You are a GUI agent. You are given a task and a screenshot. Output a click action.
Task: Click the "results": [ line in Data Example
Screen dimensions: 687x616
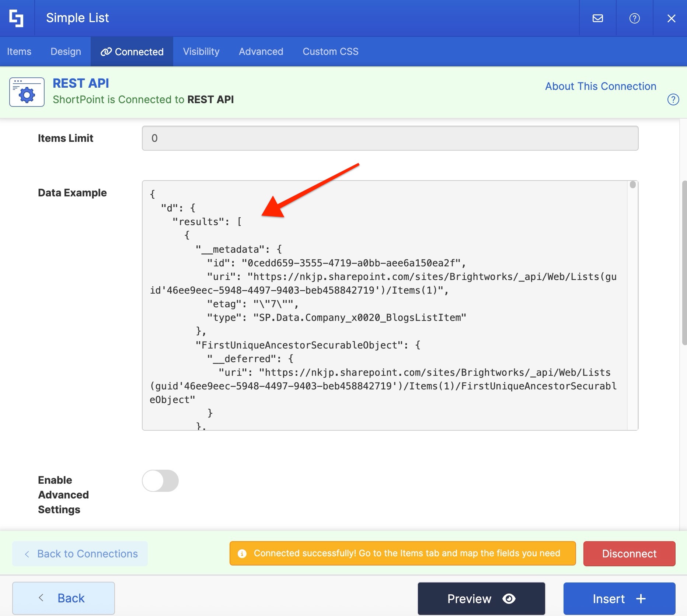[207, 222]
